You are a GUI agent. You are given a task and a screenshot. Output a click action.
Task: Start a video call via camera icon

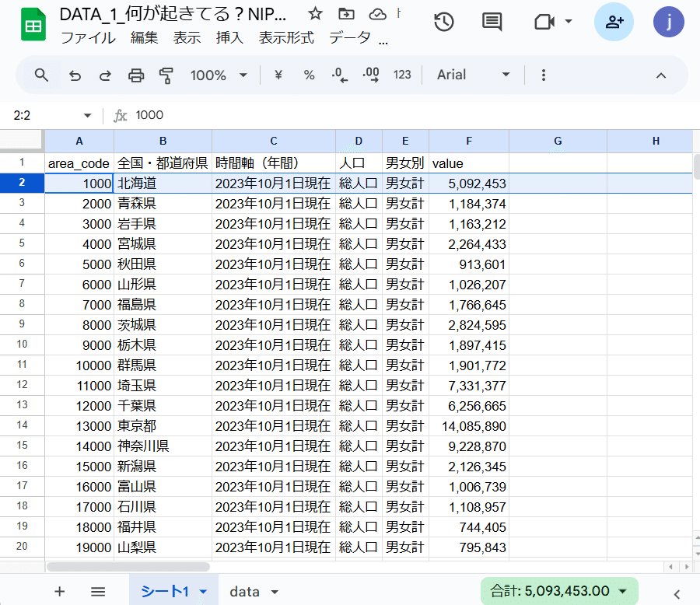(544, 22)
